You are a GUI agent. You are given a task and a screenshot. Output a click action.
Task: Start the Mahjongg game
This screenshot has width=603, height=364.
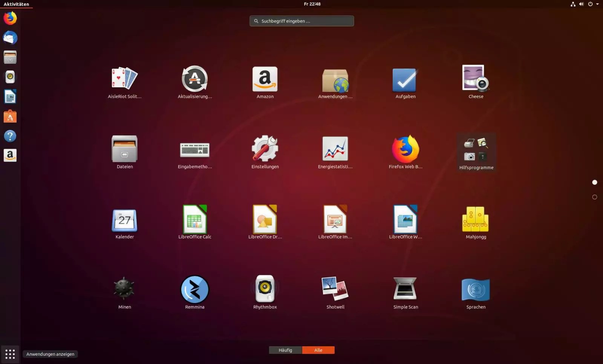[476, 223]
